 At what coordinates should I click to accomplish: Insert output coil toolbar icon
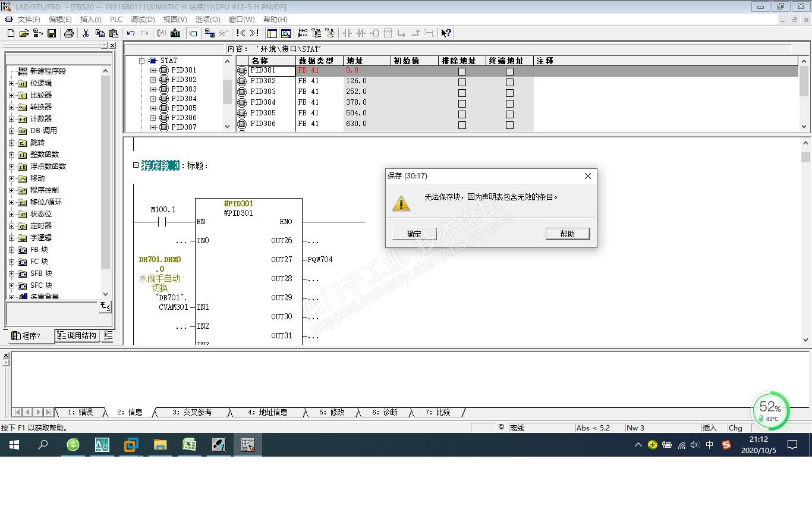[374, 33]
